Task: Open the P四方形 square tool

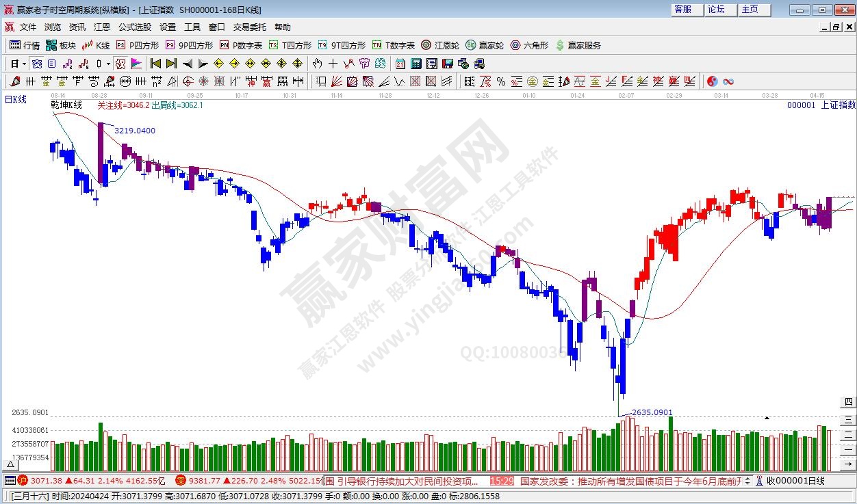Action: [138, 45]
